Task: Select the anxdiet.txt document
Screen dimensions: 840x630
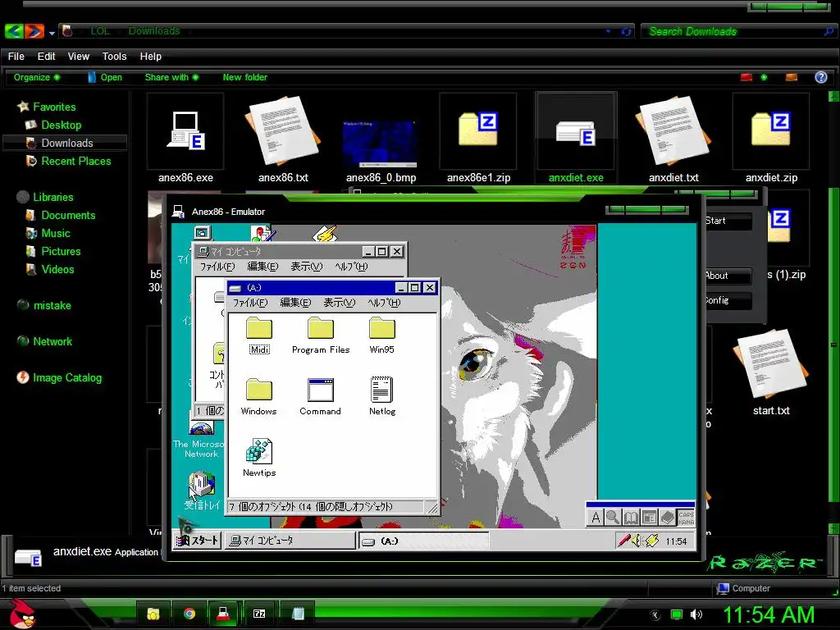Action: click(673, 139)
